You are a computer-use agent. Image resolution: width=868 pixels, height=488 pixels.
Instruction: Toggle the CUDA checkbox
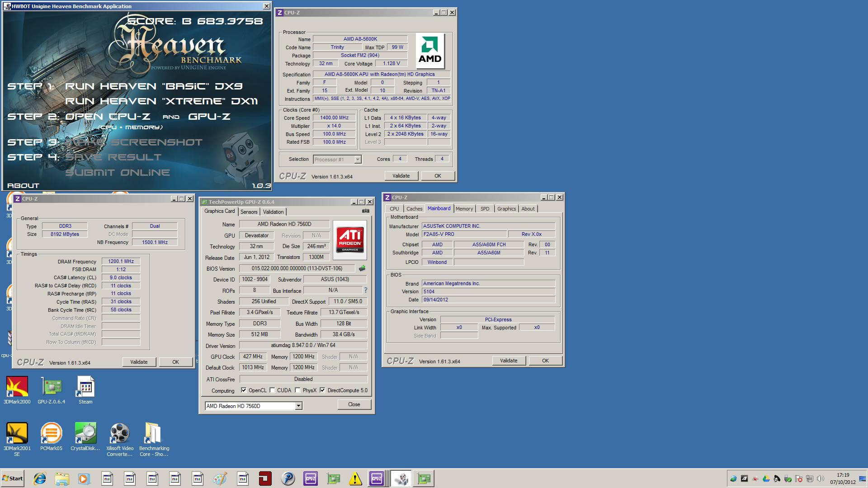272,390
